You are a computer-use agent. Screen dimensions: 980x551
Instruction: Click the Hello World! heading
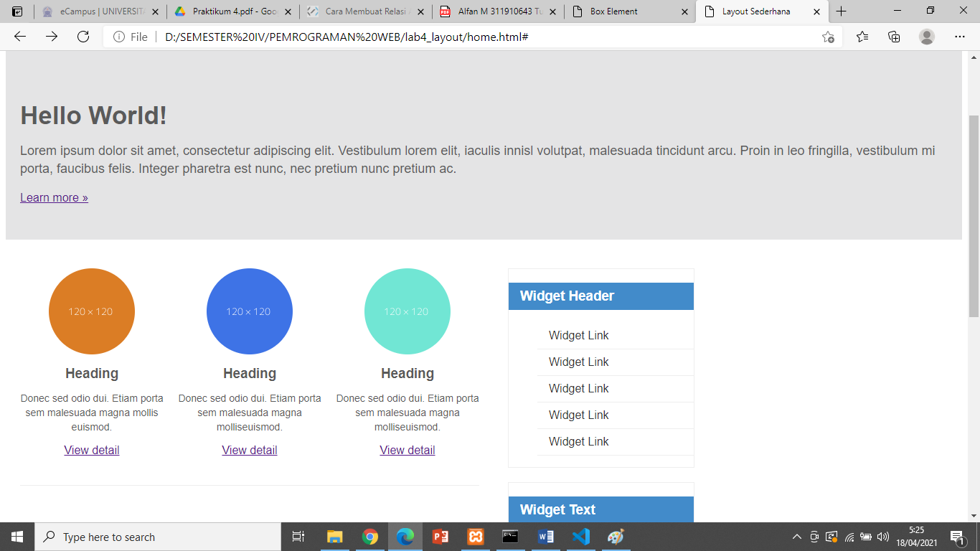point(93,116)
